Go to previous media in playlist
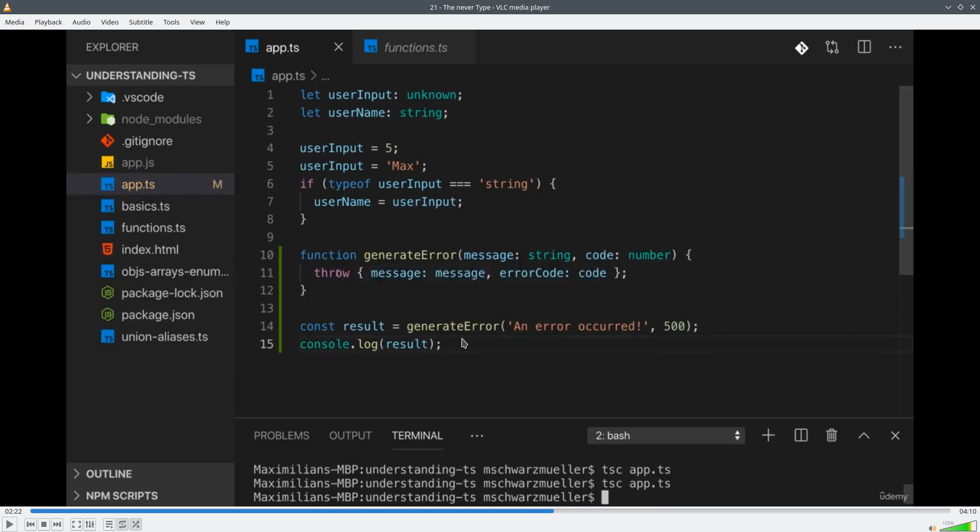The width and height of the screenshot is (980, 532). pos(31,524)
